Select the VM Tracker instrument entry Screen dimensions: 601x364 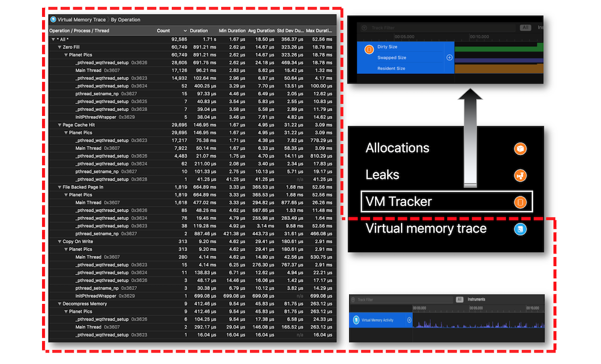point(447,202)
